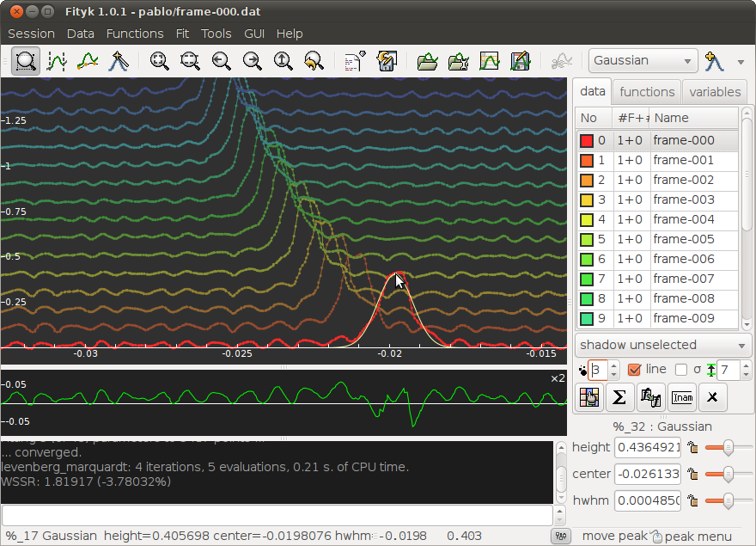Click the height value field

[x=648, y=447]
